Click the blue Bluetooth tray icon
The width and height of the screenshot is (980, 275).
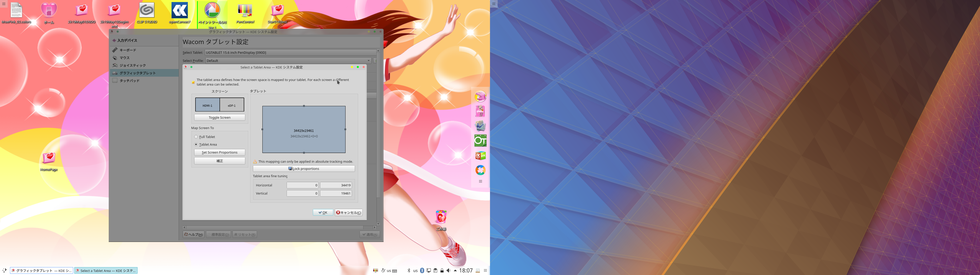coord(422,270)
